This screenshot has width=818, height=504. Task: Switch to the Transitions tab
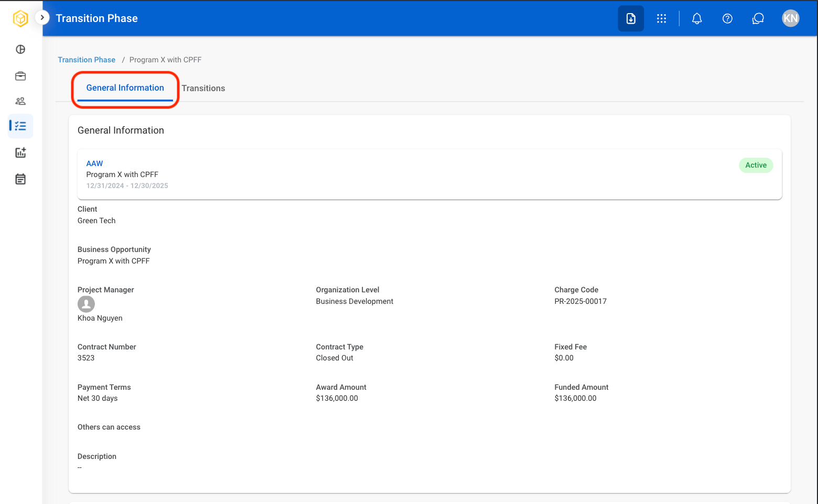tap(203, 88)
